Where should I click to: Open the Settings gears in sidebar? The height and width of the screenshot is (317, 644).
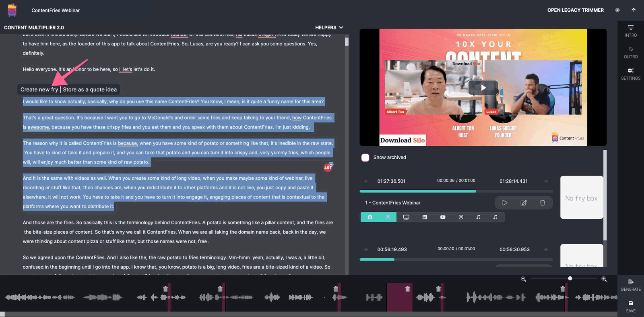tap(631, 74)
